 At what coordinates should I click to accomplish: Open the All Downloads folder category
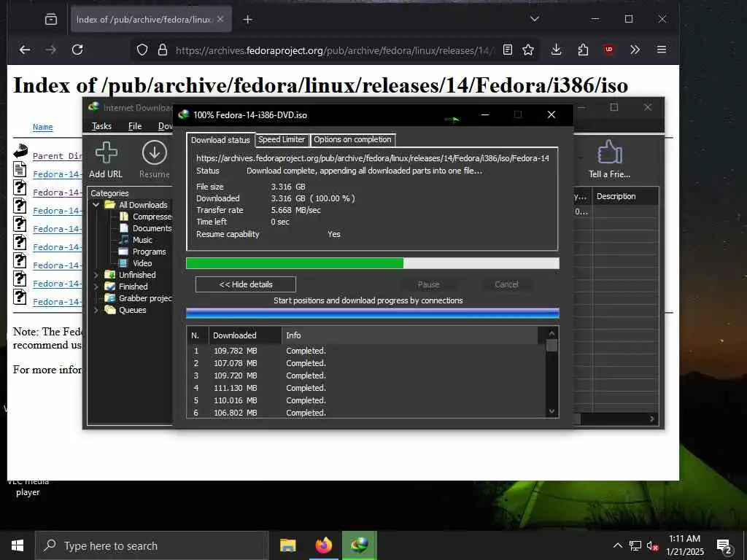click(143, 205)
